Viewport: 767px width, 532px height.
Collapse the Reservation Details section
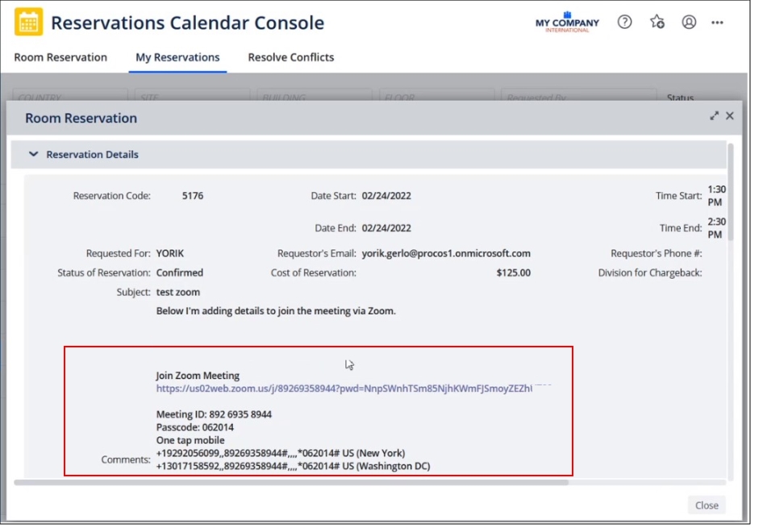(x=33, y=154)
